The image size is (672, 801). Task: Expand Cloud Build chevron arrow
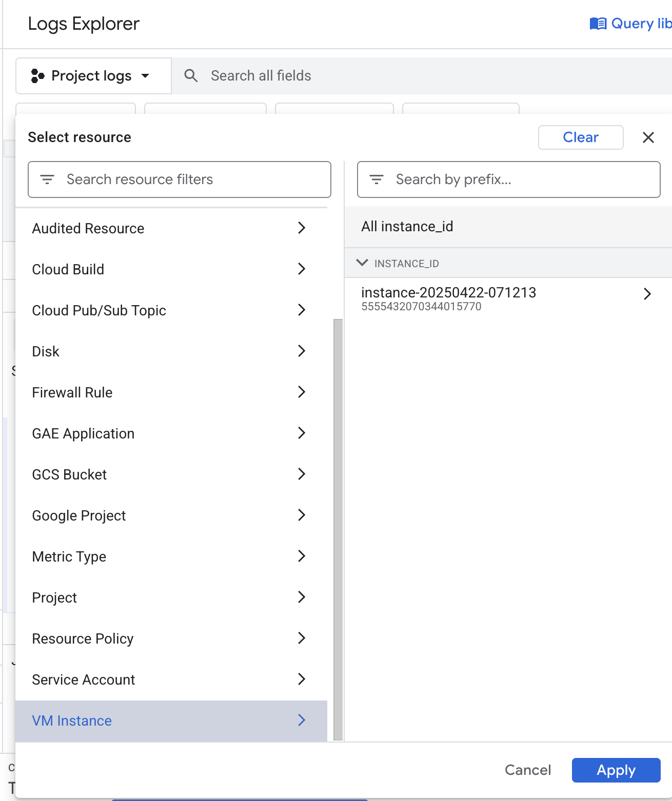pos(302,269)
